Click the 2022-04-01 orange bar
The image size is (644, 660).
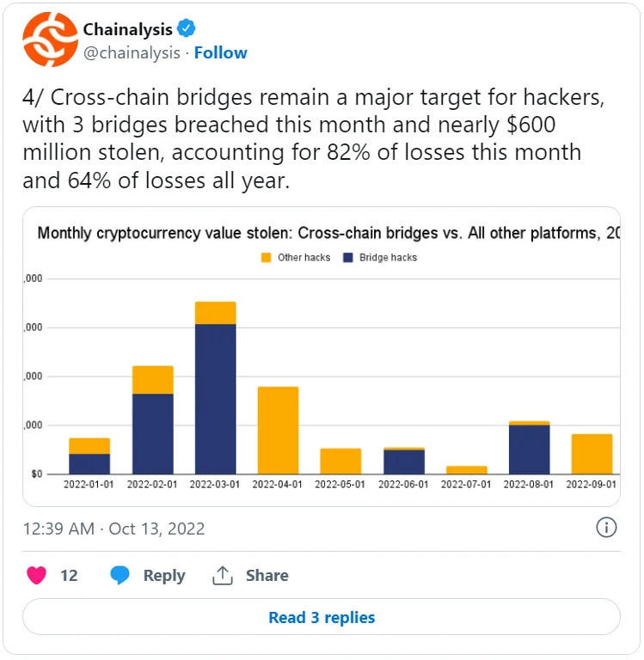coord(278,430)
